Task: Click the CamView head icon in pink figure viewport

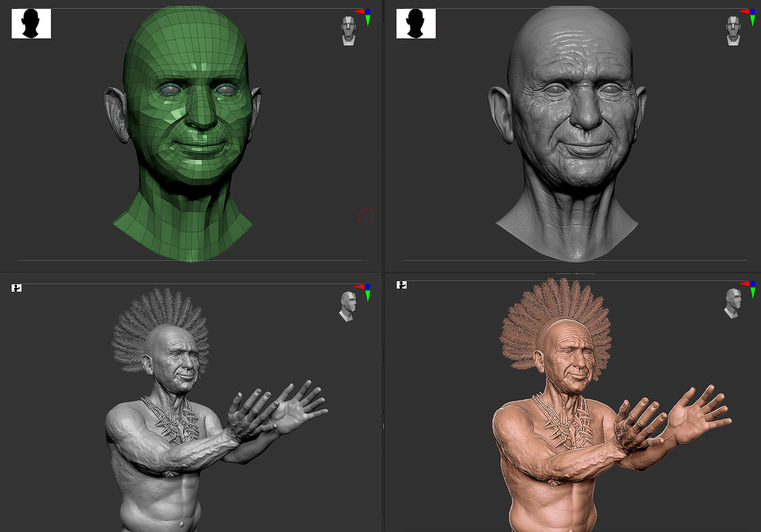Action: coord(732,302)
